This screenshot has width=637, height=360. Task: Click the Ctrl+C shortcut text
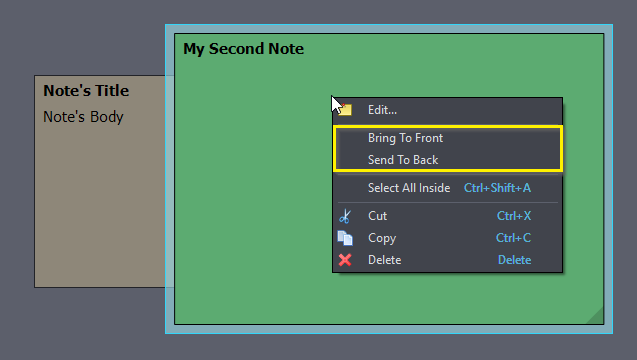(514, 238)
